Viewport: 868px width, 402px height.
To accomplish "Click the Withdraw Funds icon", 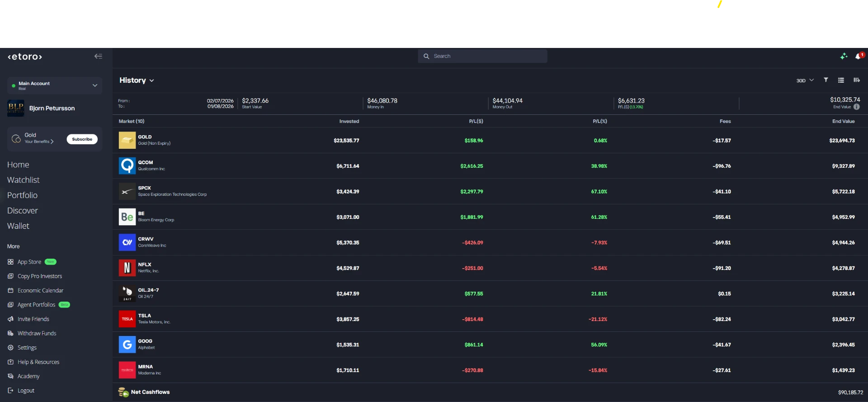I will tap(10, 333).
